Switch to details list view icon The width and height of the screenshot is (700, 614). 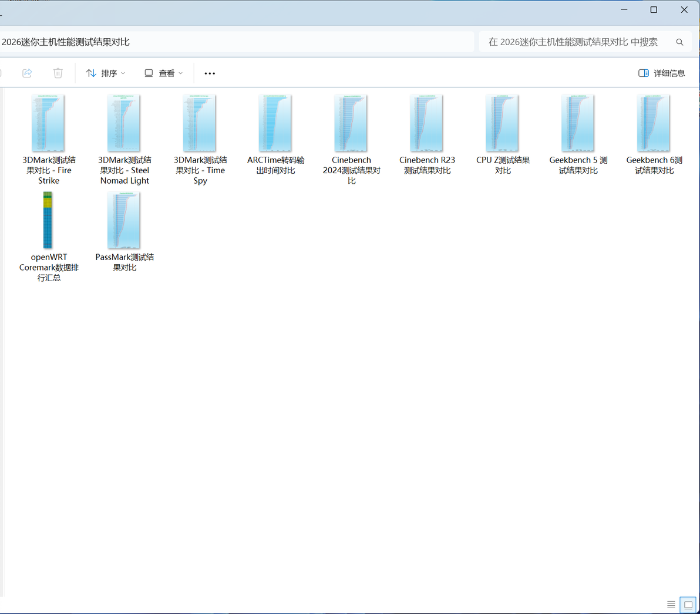(671, 605)
